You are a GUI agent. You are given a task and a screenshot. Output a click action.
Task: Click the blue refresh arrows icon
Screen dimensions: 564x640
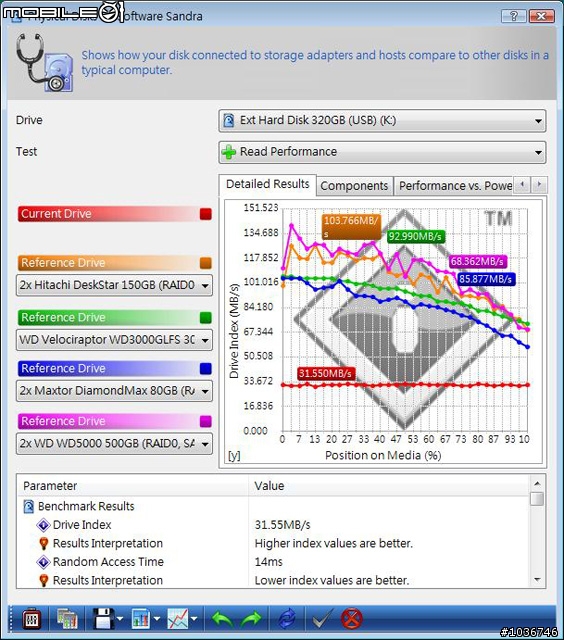[287, 620]
